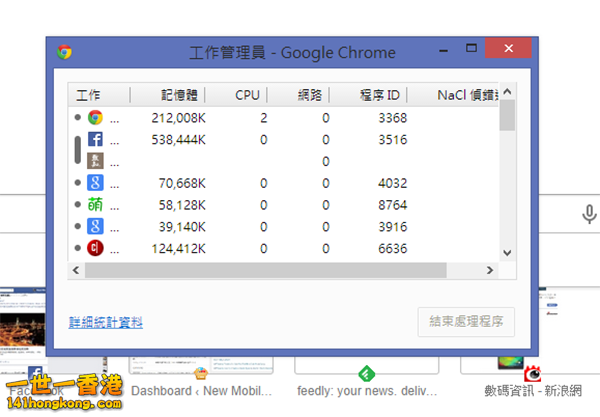The width and height of the screenshot is (600, 417).
Task: Open 詳細統計資料 link
Action: tap(106, 322)
